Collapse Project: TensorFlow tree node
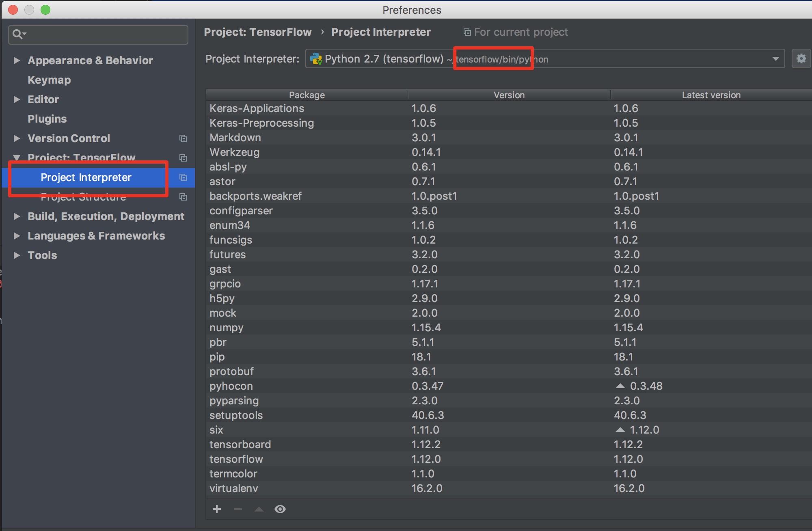This screenshot has width=812, height=531. coord(17,158)
